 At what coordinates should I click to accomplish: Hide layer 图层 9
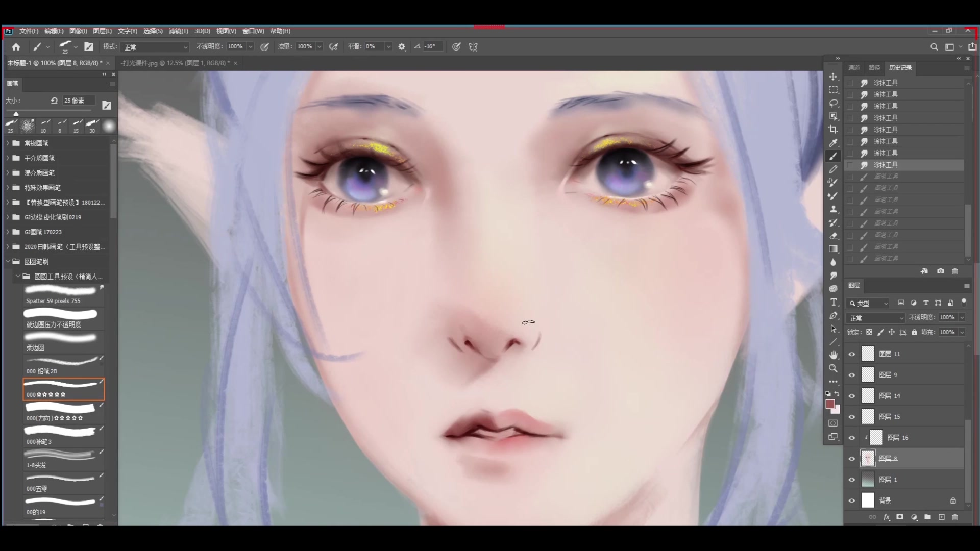(851, 375)
